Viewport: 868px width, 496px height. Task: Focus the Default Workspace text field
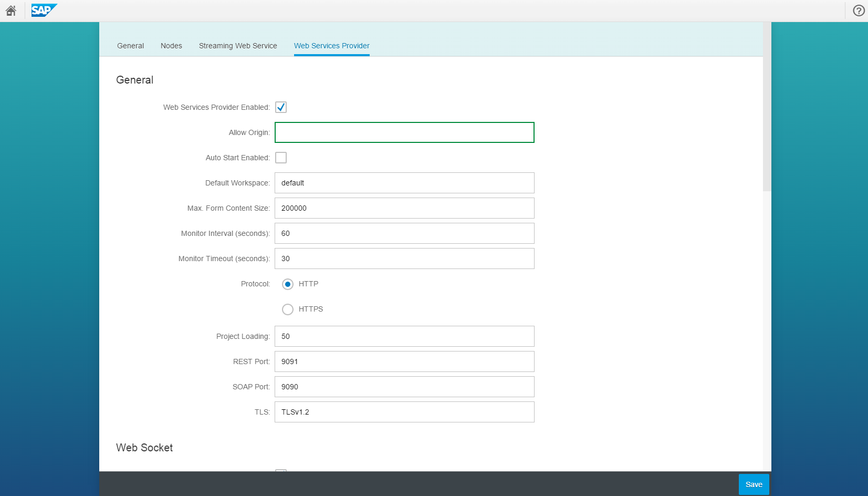tap(404, 183)
